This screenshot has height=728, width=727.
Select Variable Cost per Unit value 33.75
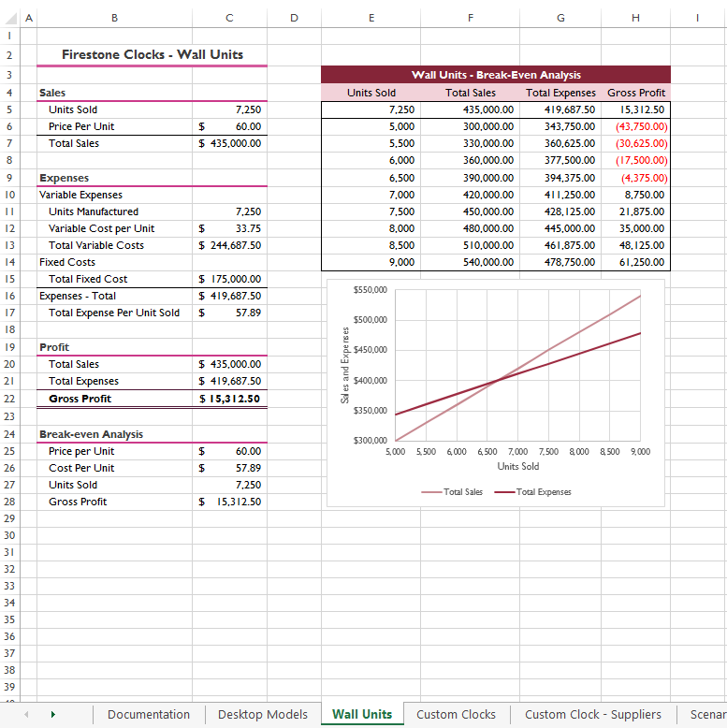[230, 228]
